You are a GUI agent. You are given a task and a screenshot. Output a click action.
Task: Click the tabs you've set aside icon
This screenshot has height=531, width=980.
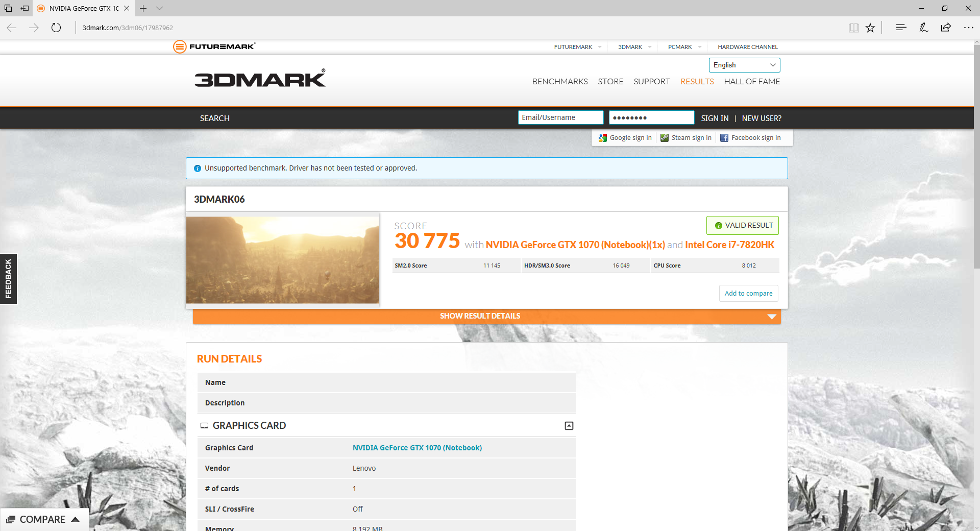8,8
